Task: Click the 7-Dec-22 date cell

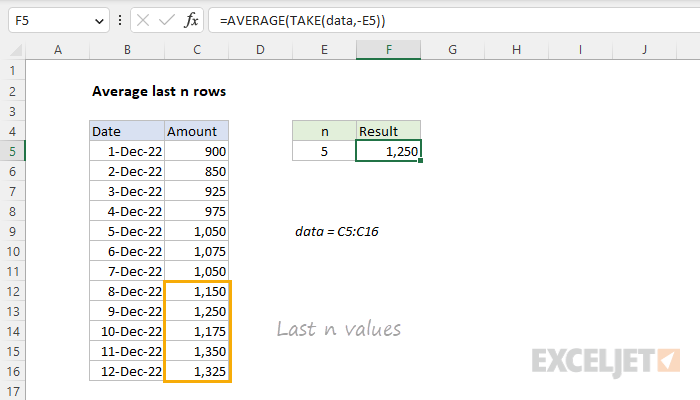Action: pyautogui.click(x=127, y=271)
